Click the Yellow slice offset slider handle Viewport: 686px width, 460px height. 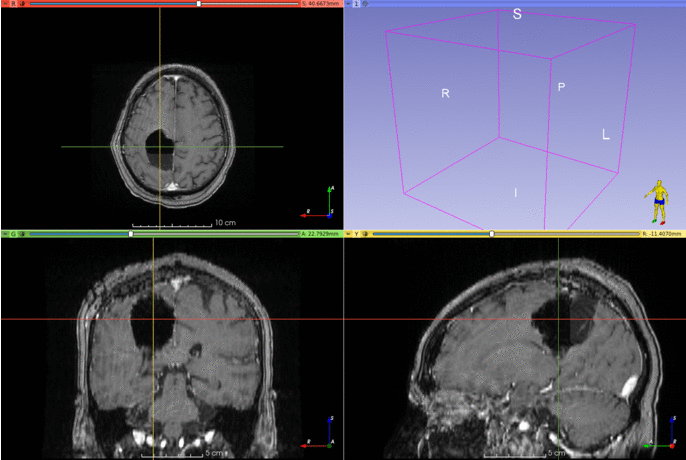pyautogui.click(x=492, y=234)
